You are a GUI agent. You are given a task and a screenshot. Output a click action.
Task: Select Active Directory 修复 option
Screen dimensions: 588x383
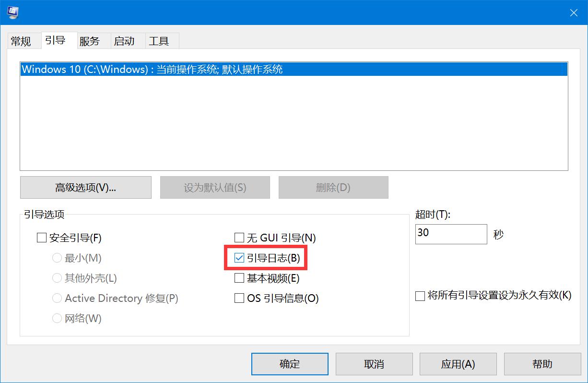[x=57, y=298]
